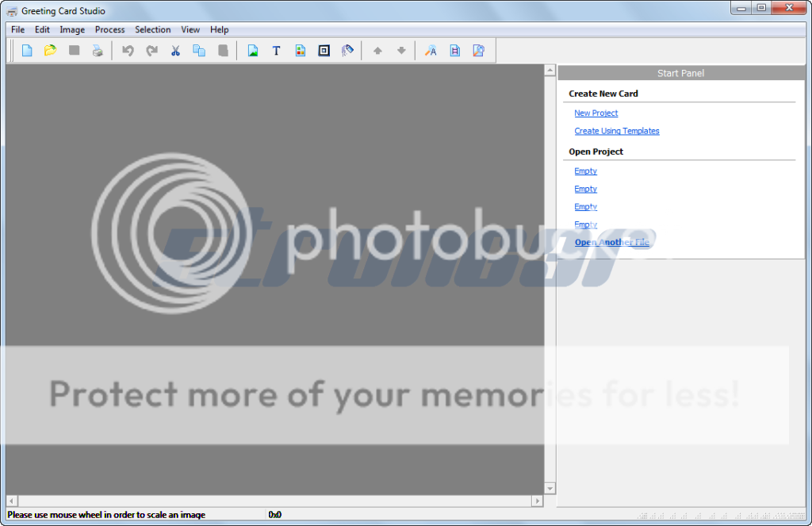This screenshot has height=526, width=812.
Task: Redo the last action
Action: point(151,50)
